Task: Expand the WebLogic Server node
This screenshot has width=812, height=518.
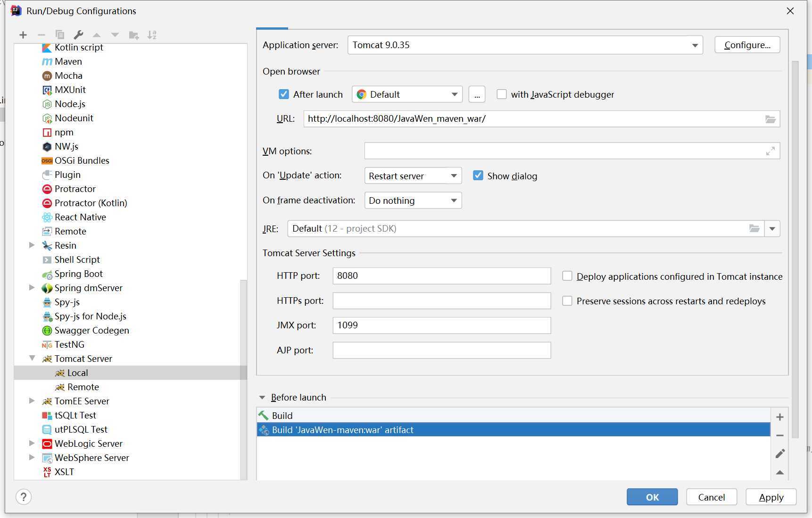Action: point(32,443)
